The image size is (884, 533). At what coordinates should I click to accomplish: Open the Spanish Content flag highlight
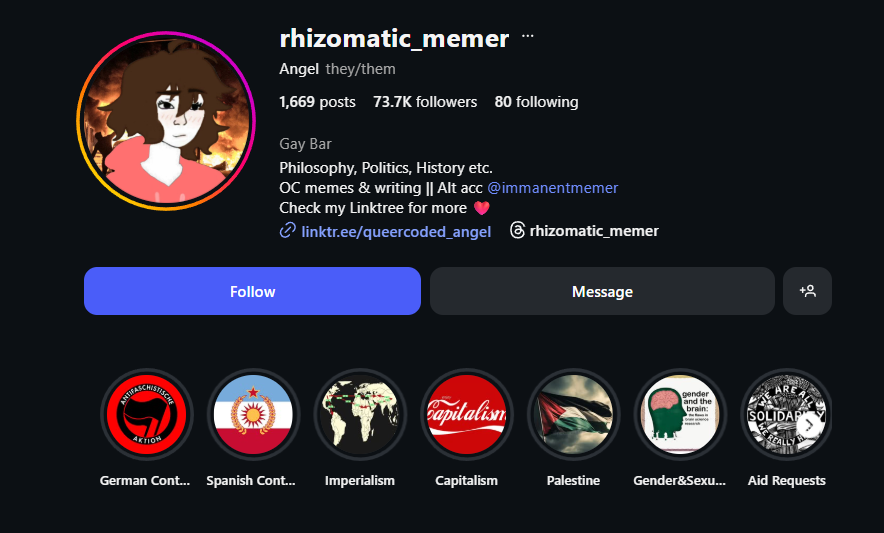click(x=252, y=415)
